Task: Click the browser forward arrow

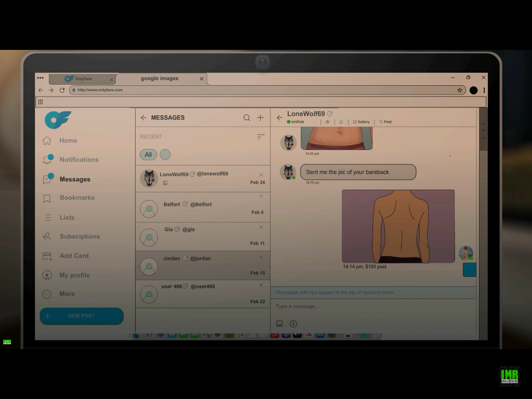Action: (51, 90)
